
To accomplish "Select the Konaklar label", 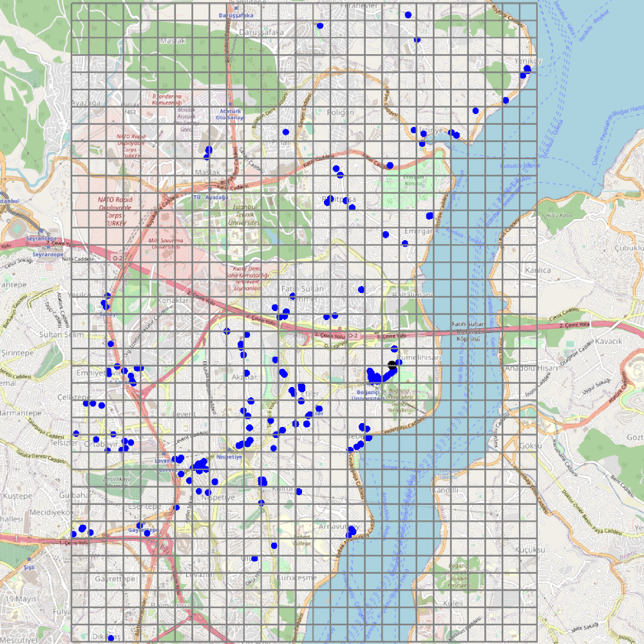I will [x=173, y=300].
